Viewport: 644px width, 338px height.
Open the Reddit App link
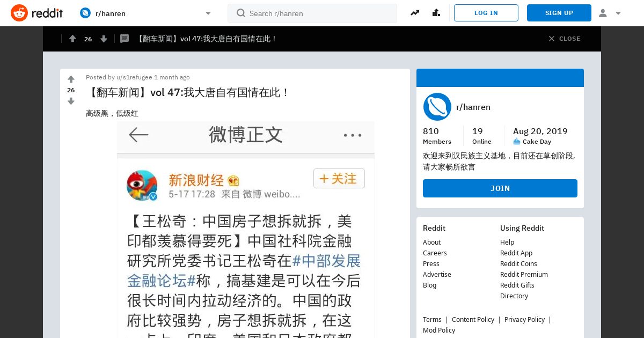[516, 253]
